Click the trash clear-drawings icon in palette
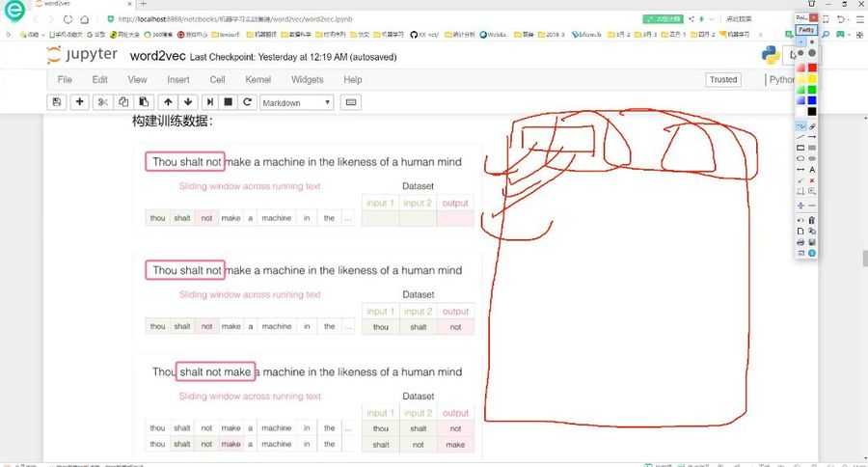Viewport: 868px width, 467px height. [811, 221]
